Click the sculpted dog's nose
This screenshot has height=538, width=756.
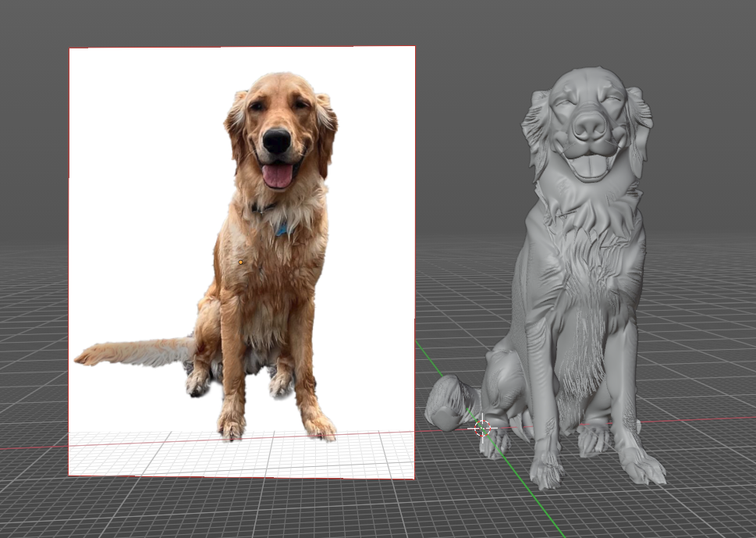[x=590, y=126]
